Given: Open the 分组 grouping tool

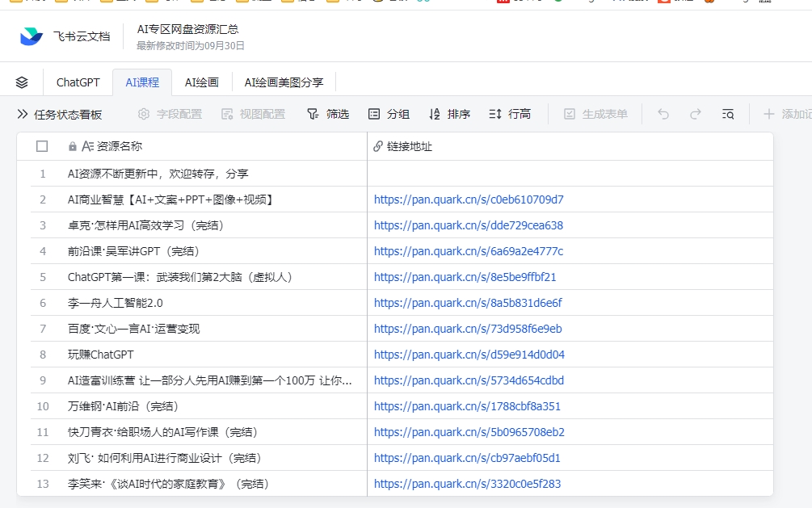Looking at the screenshot, I should [389, 114].
